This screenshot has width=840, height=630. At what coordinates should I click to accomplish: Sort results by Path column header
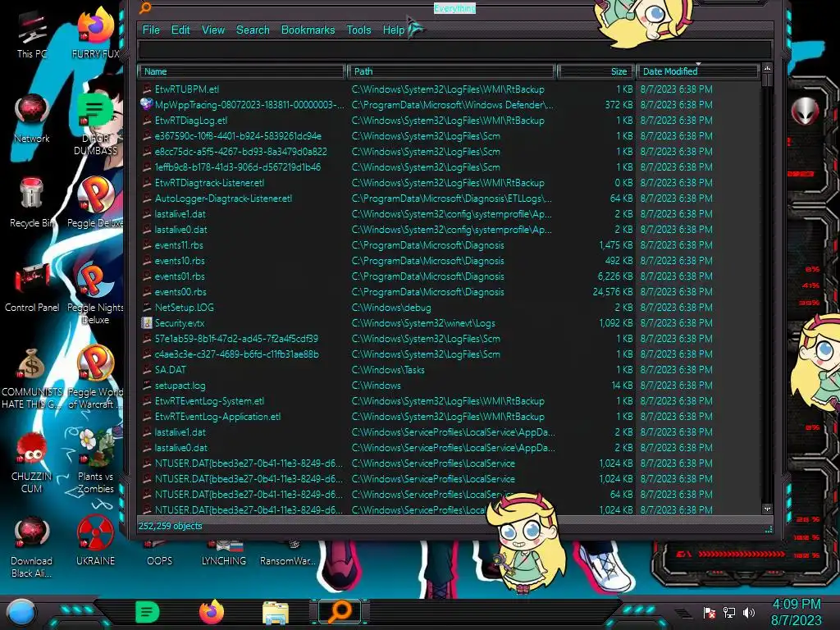click(x=451, y=71)
